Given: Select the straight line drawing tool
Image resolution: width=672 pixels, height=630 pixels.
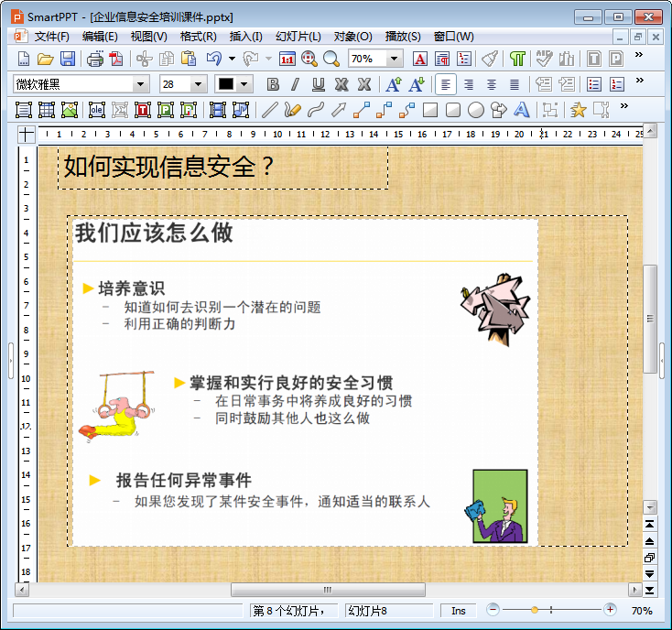Looking at the screenshot, I should (269, 110).
